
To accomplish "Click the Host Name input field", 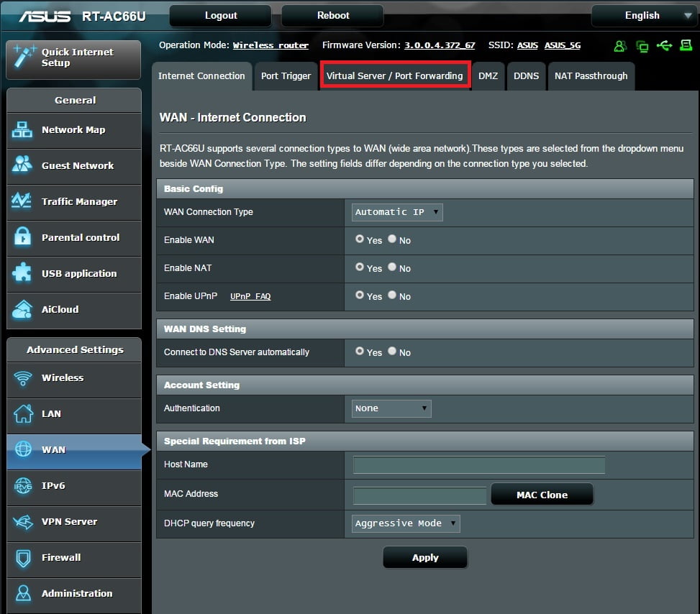I will [x=479, y=465].
